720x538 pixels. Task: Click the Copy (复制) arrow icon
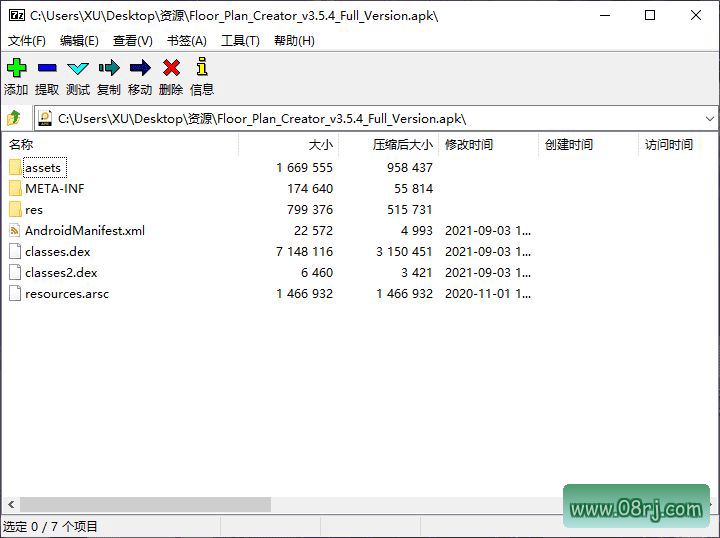coord(109,68)
